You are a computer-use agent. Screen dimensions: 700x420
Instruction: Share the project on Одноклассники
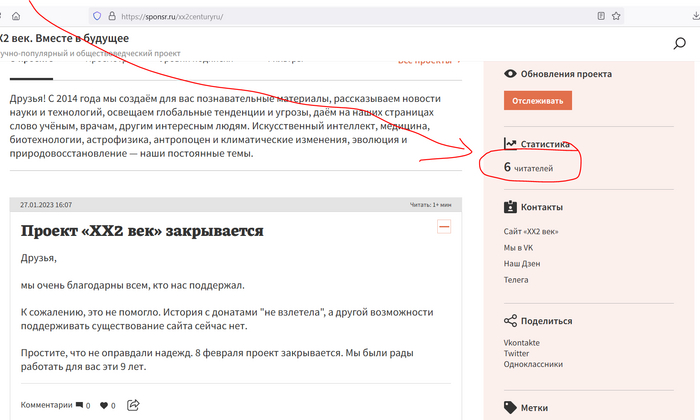coord(533,364)
